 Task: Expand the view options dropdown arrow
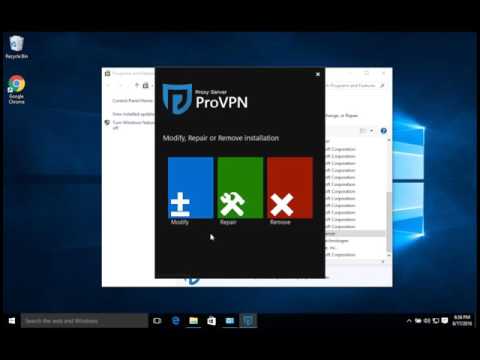click(371, 131)
